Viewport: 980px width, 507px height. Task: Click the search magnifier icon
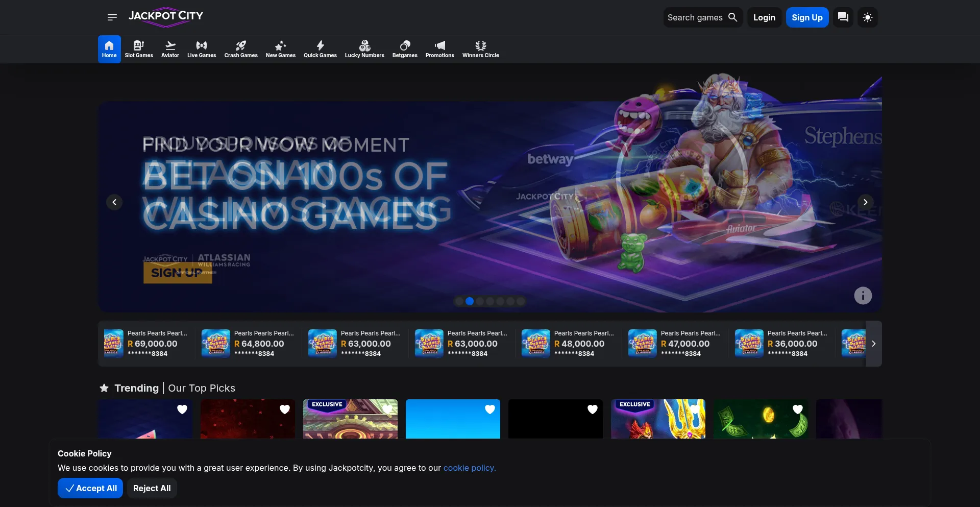coord(732,17)
